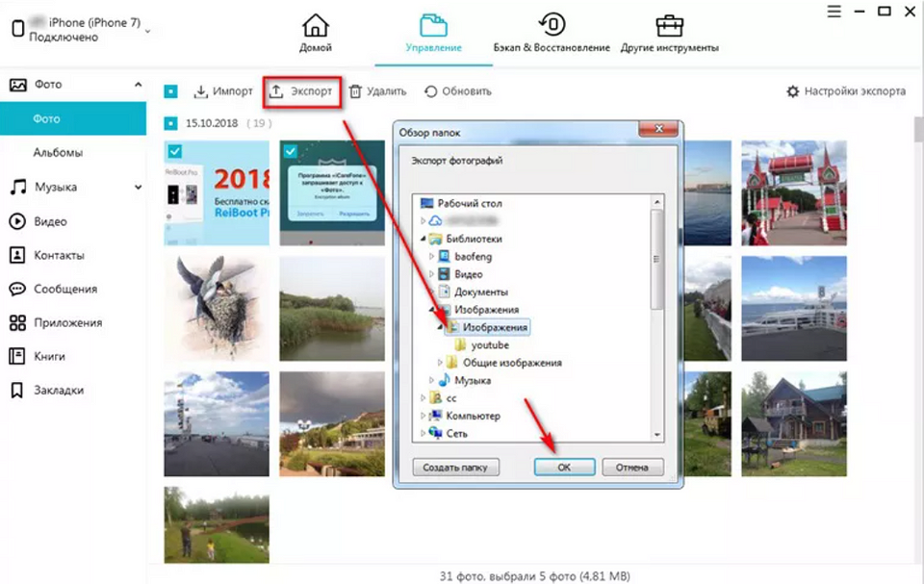Collapse the Фото sidebar section

[138, 85]
